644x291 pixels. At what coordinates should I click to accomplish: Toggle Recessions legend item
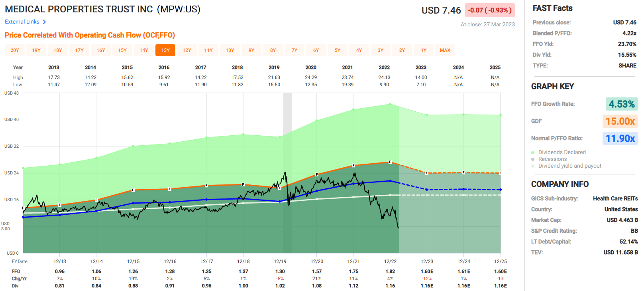point(549,159)
